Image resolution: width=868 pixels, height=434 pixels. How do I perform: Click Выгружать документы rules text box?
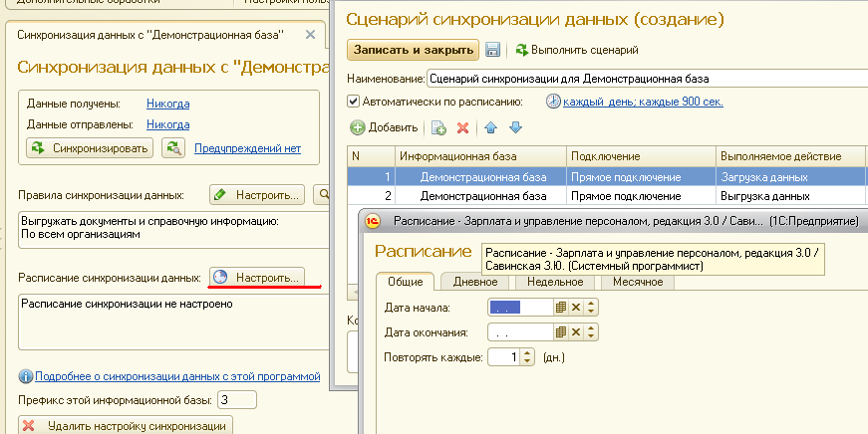[173, 229]
